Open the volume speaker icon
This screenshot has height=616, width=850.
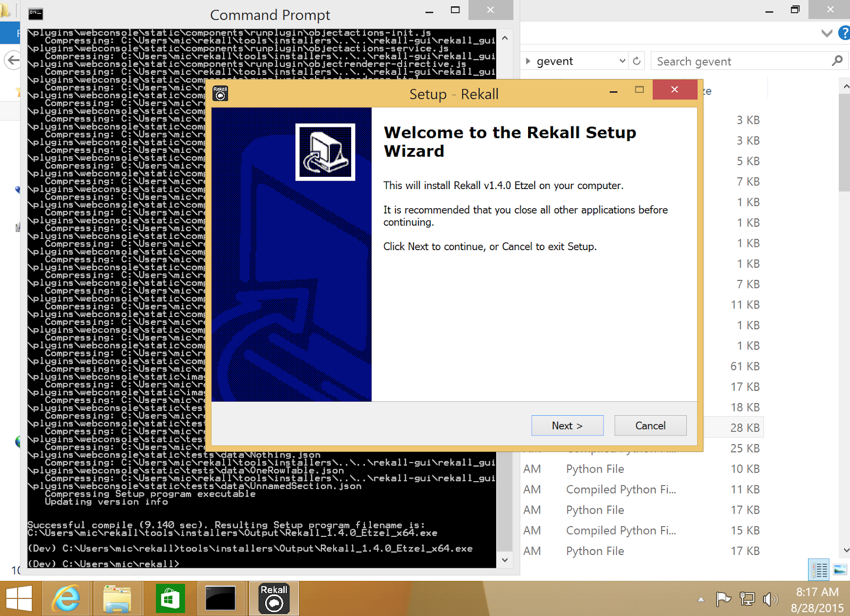(770, 600)
